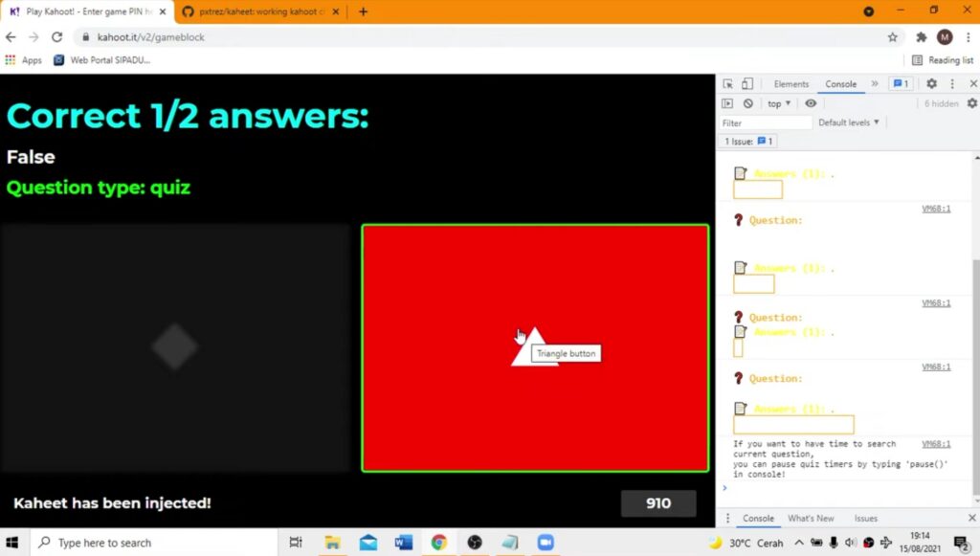Image resolution: width=980 pixels, height=556 pixels.
Task: Open Zoom from the taskbar
Action: click(x=546, y=543)
